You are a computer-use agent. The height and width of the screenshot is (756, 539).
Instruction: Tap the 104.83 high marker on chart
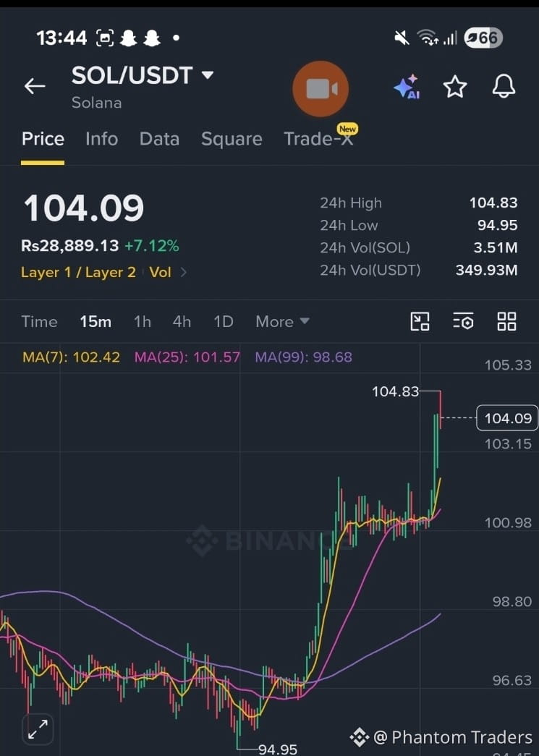395,391
